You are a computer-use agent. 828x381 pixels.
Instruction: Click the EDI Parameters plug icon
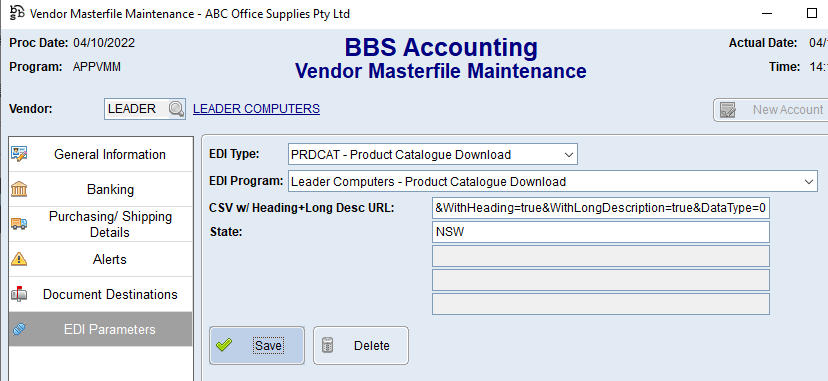(19, 329)
